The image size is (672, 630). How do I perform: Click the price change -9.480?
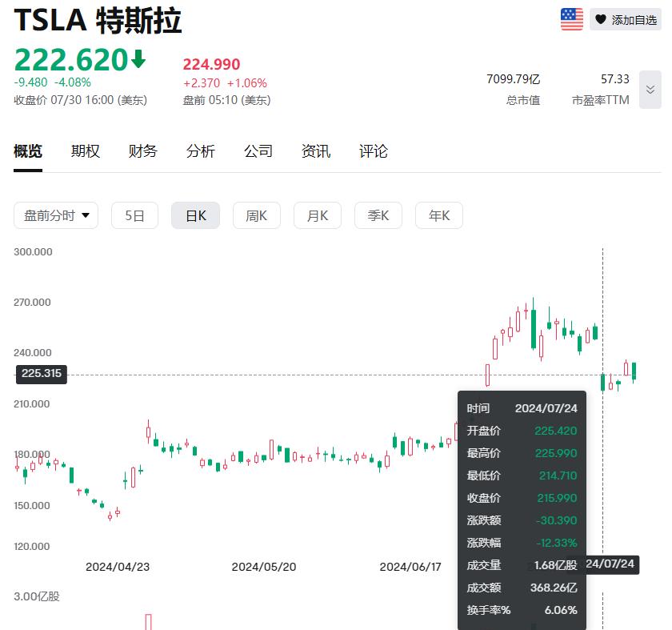coord(31,82)
